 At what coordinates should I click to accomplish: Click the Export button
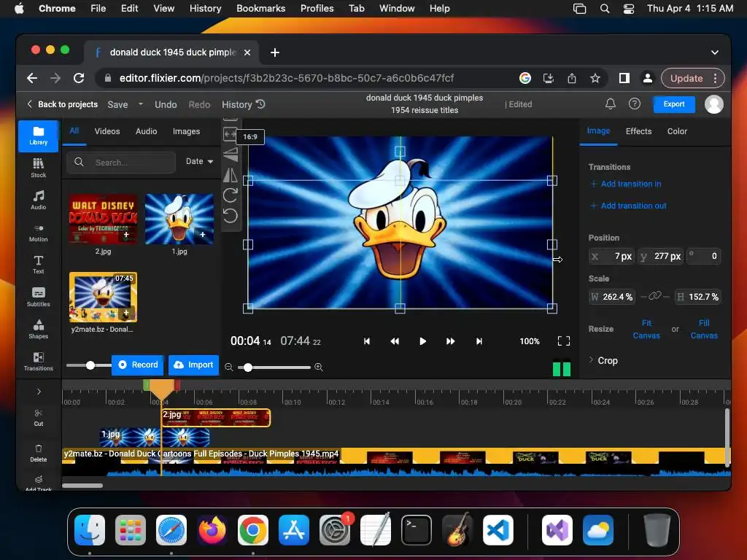(x=673, y=104)
